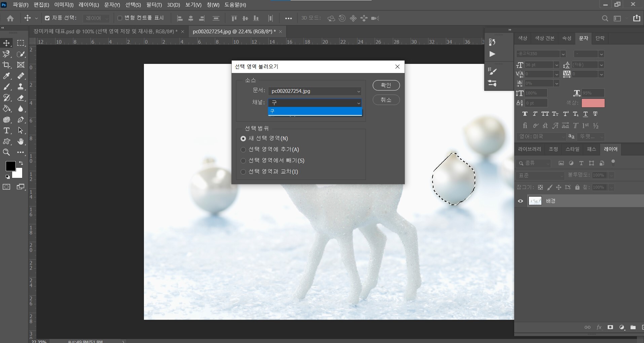
Task: Enable the '변형 컨트롤 표시' checkbox
Action: [120, 18]
